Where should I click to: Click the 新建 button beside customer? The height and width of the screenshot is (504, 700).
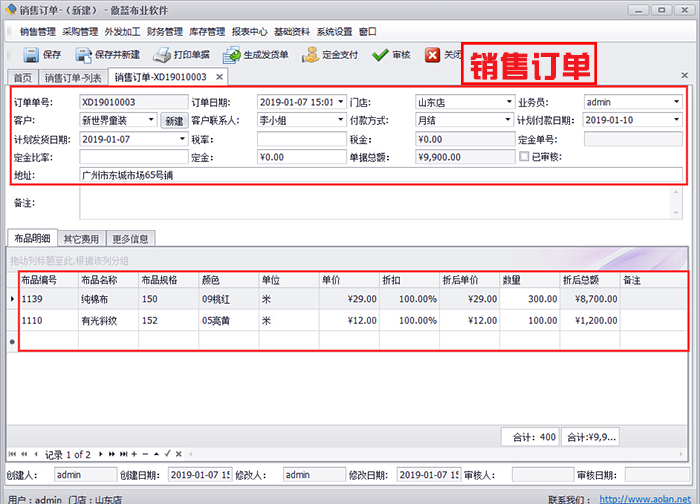174,120
